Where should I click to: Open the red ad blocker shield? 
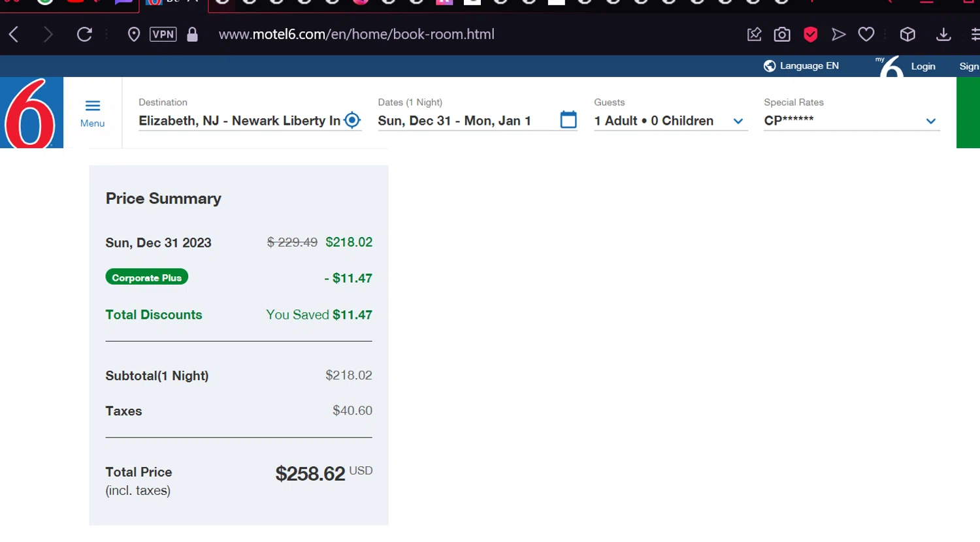coord(811,34)
